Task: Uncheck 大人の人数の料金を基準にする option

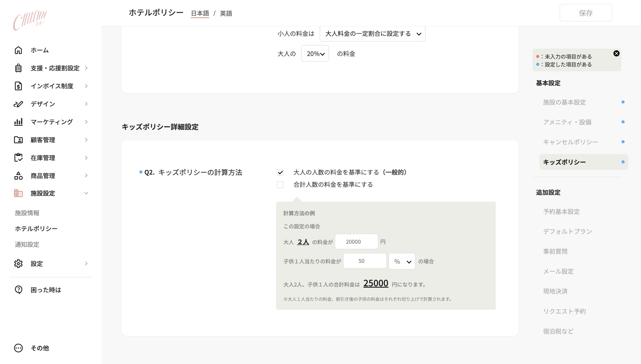Action: click(280, 172)
